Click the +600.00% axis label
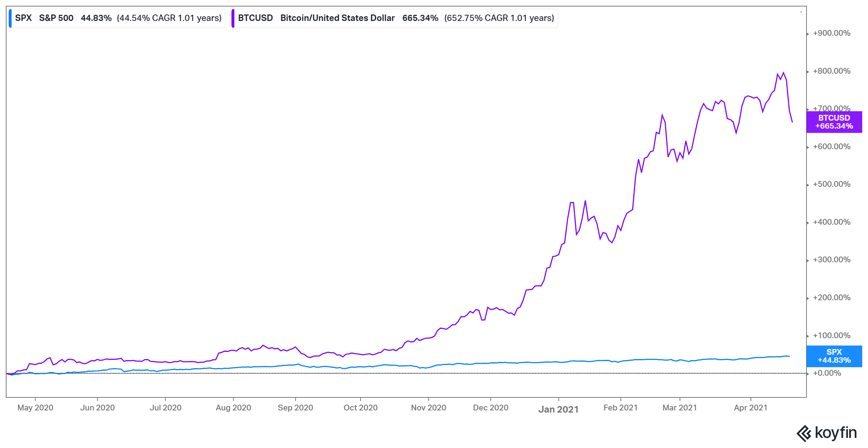 831,147
